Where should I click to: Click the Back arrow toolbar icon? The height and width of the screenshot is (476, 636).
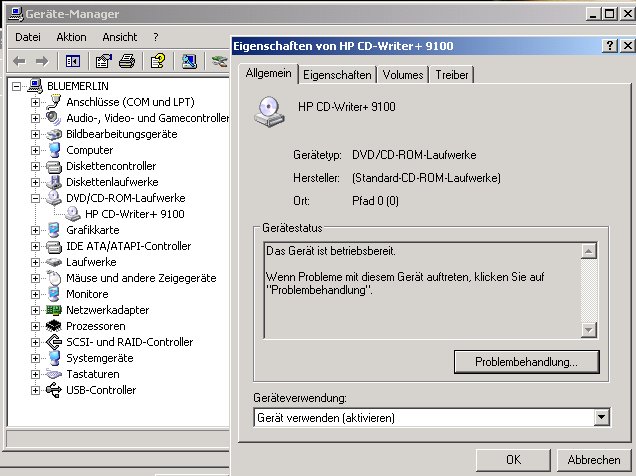click(x=19, y=62)
